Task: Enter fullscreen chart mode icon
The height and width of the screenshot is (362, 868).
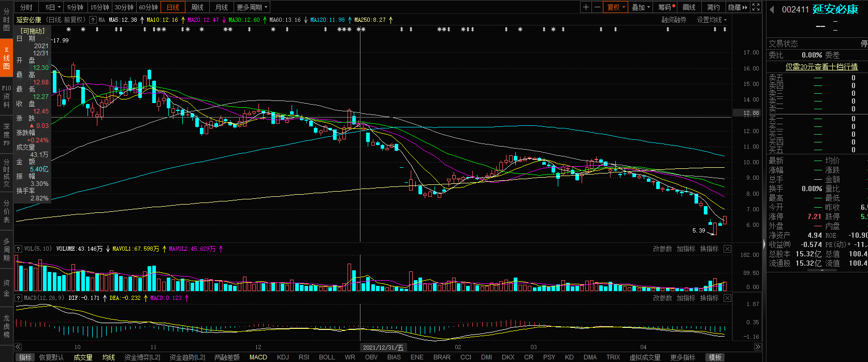Action: point(756,7)
